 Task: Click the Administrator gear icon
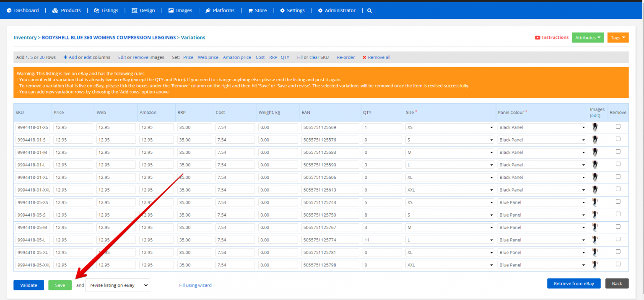point(320,10)
